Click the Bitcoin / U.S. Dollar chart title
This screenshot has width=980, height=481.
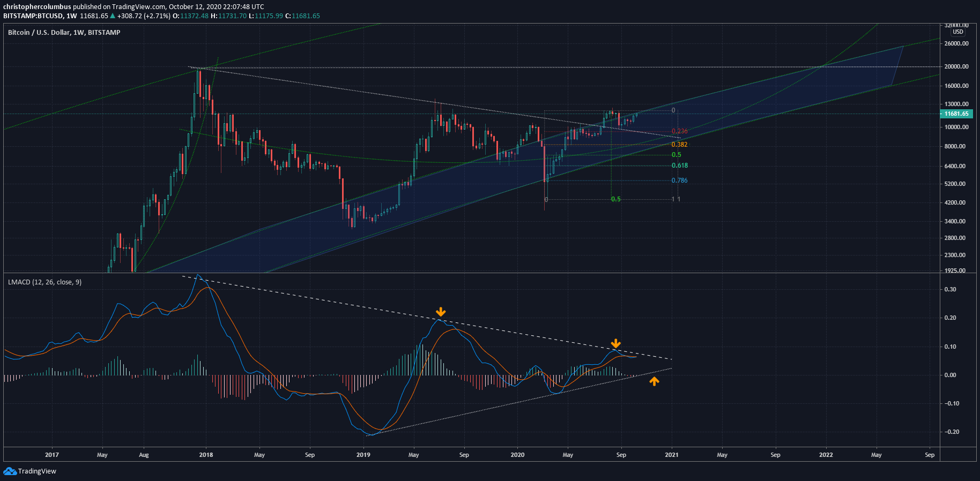pyautogui.click(x=64, y=32)
